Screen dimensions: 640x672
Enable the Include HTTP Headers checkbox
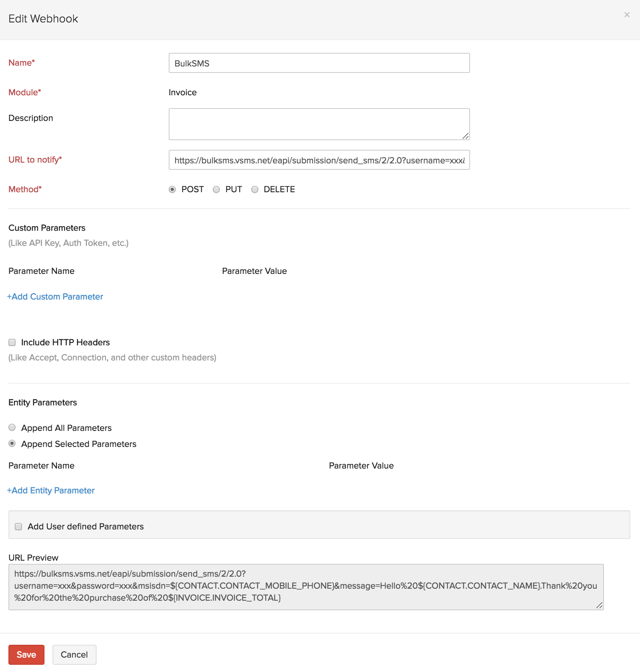point(12,342)
